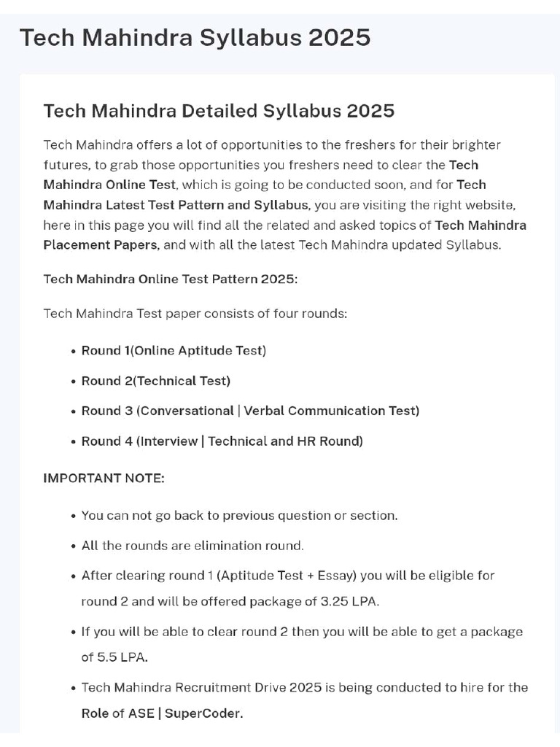Click the "can not go back" bullet
This screenshot has height=747, width=560.
click(x=239, y=516)
